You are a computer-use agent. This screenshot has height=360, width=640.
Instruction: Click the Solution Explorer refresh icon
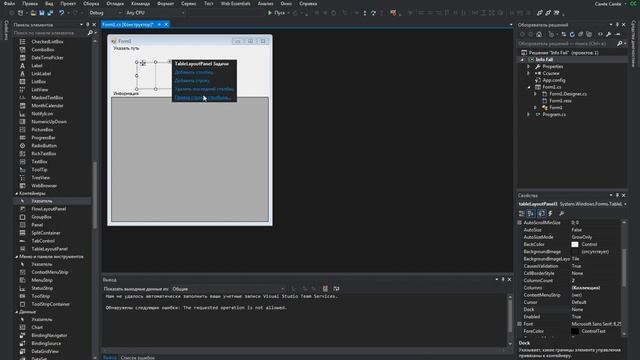[572, 34]
